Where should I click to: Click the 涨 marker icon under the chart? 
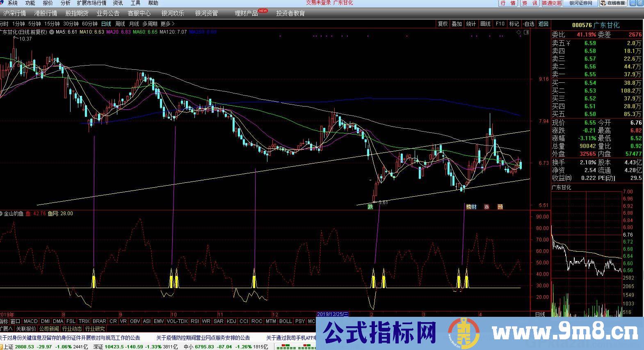coord(486,207)
